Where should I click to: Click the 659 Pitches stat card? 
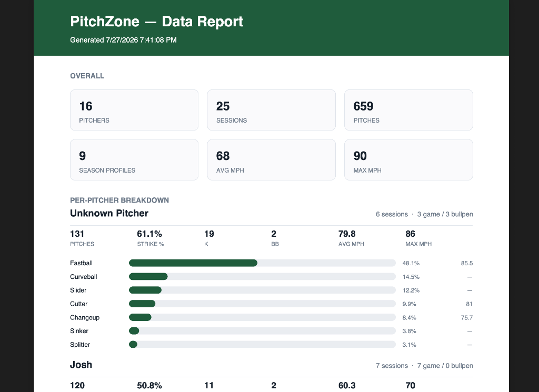point(408,110)
